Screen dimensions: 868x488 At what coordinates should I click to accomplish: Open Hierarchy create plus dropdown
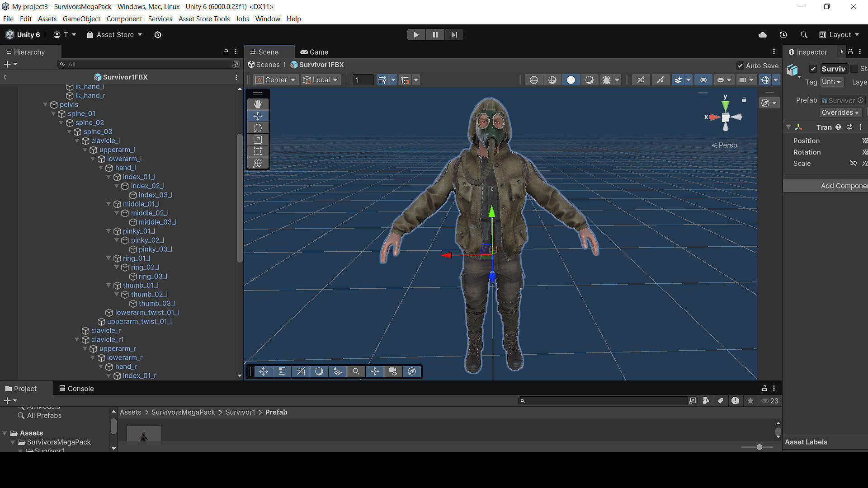point(10,64)
